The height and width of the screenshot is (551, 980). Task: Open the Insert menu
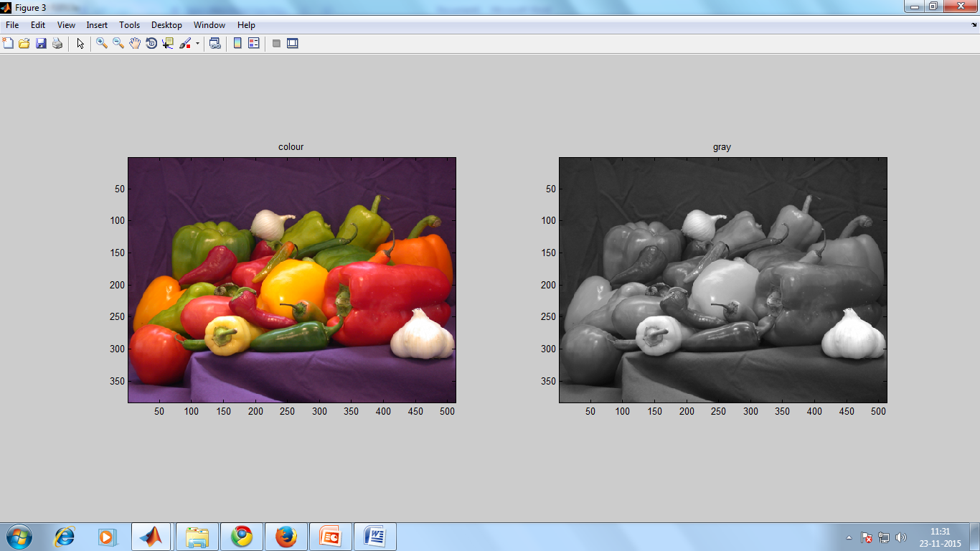pyautogui.click(x=96, y=24)
